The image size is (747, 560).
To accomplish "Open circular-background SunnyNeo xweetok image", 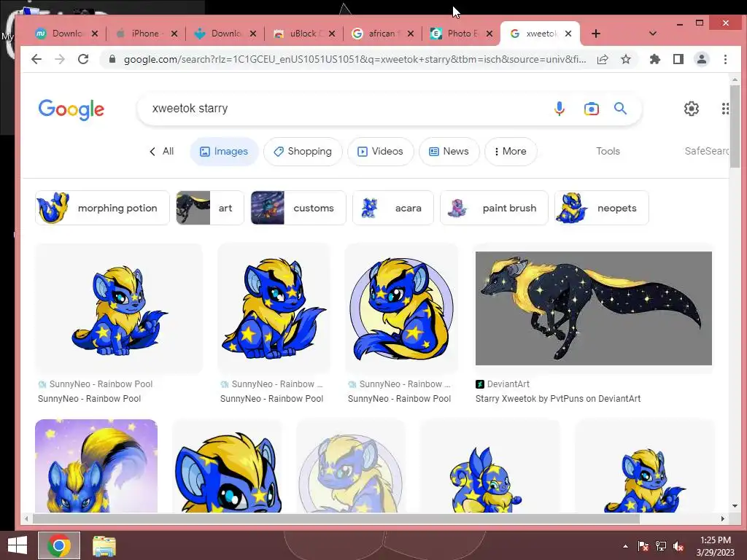I will 401,308.
